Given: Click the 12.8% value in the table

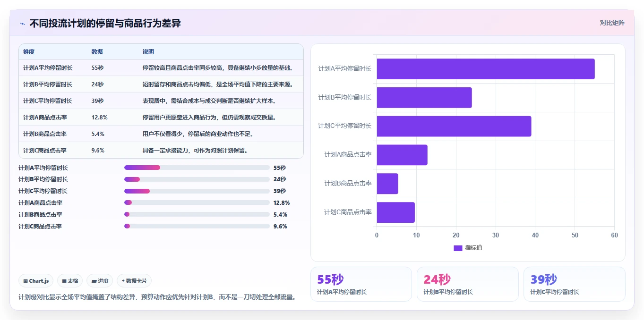Looking at the screenshot, I should click(99, 118).
